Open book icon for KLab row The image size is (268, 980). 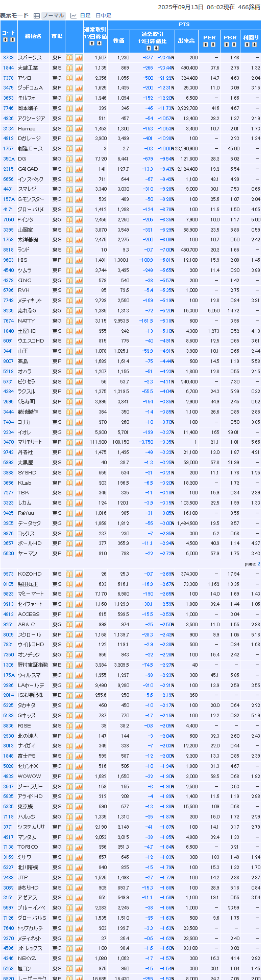point(69,483)
